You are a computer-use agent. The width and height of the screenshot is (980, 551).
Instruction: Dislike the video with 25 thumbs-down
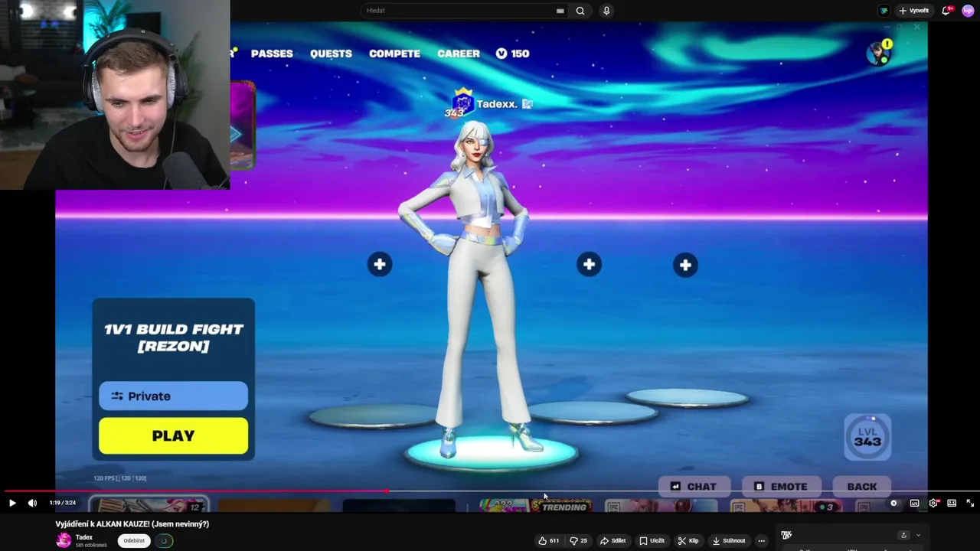579,541
